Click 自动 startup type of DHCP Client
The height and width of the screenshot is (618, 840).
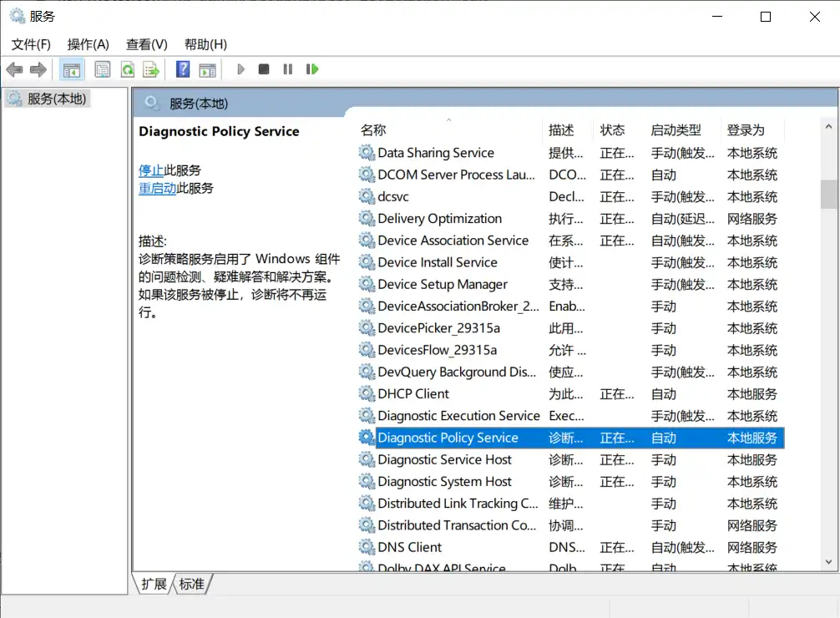point(663,394)
